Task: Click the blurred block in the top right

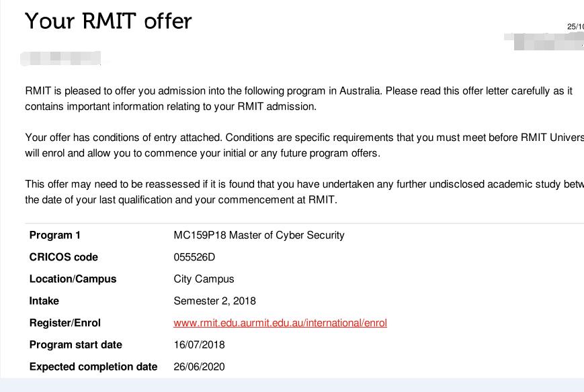Action: (x=544, y=42)
